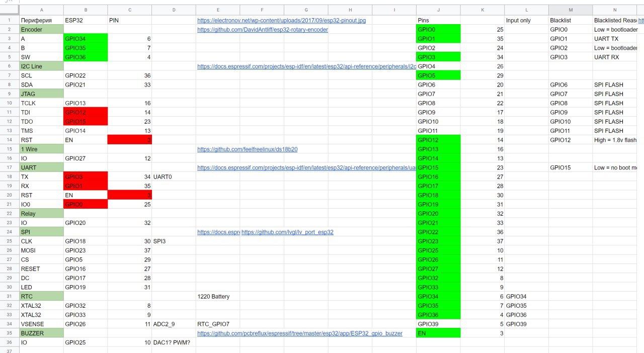This screenshot has width=644, height=353.
Task: Select the 'JTAG' section cell
Action: pyautogui.click(x=41, y=94)
